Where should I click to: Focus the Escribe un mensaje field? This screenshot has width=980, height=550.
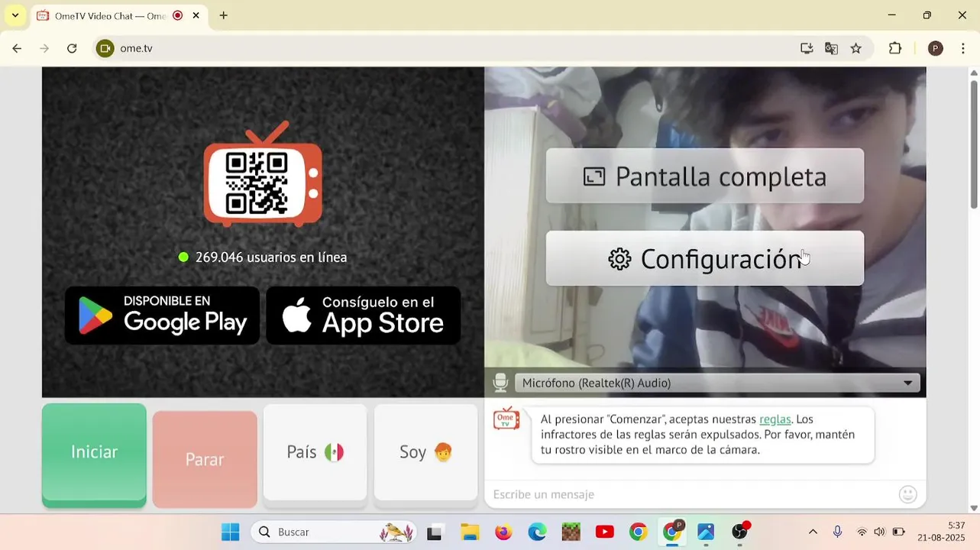coord(691,494)
